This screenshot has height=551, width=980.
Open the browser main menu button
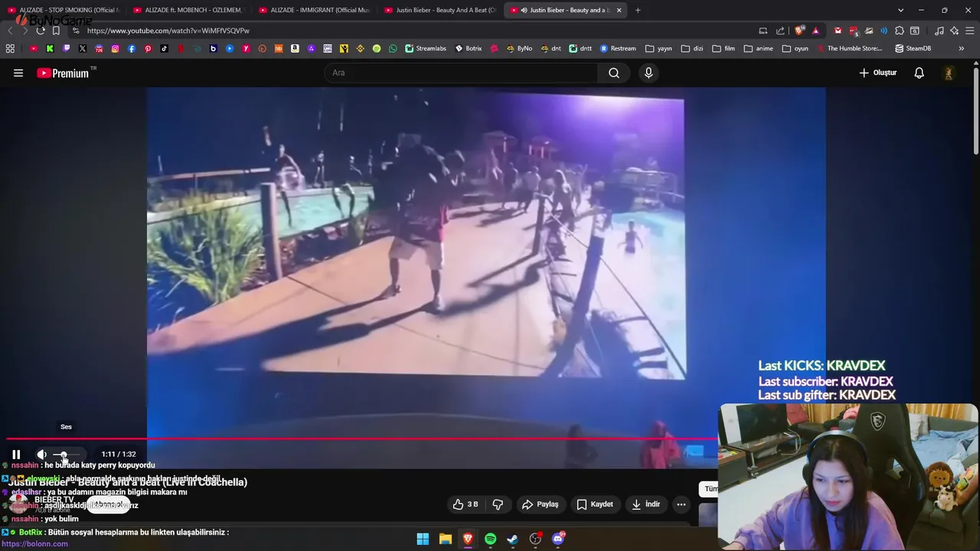pyautogui.click(x=970, y=31)
